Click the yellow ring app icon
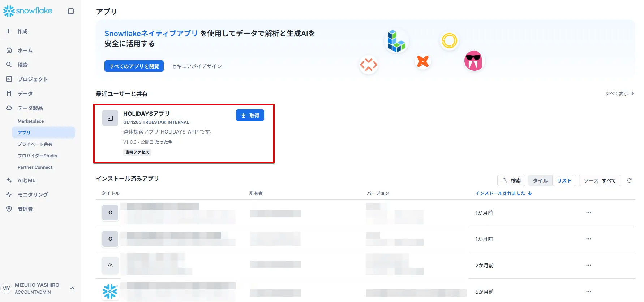The width and height of the screenshot is (644, 302). point(449,40)
